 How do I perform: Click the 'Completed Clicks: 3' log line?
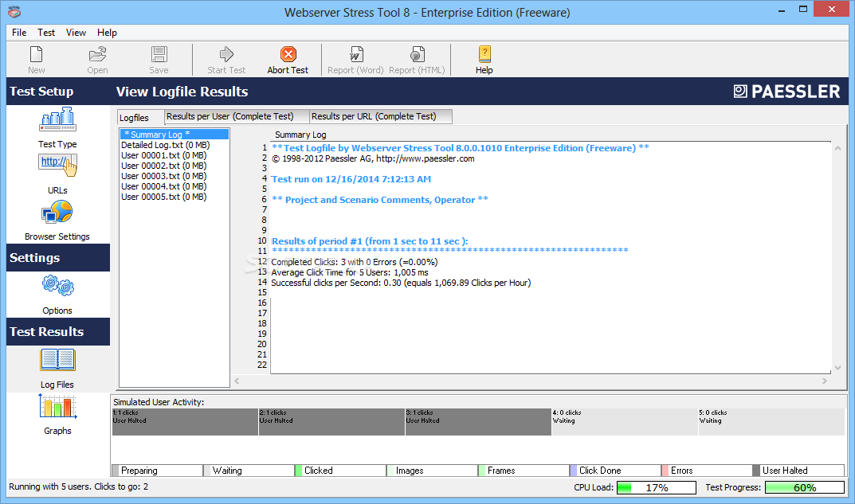355,262
